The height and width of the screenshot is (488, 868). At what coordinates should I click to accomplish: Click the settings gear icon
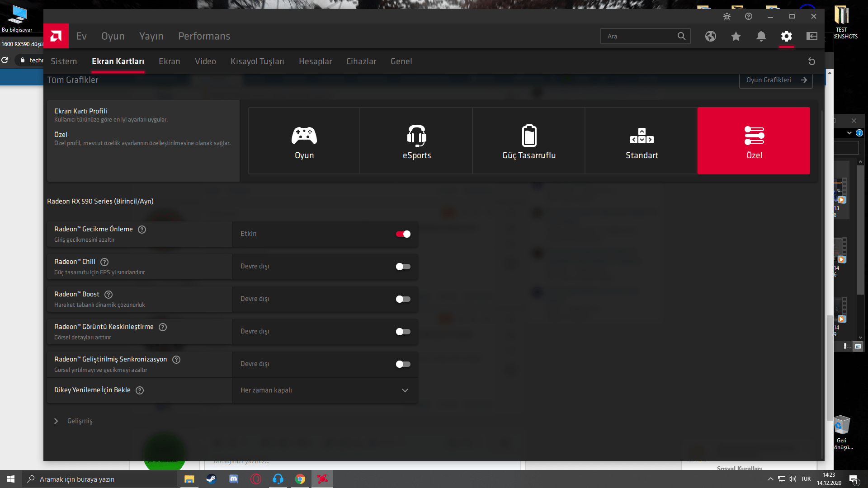[787, 36]
